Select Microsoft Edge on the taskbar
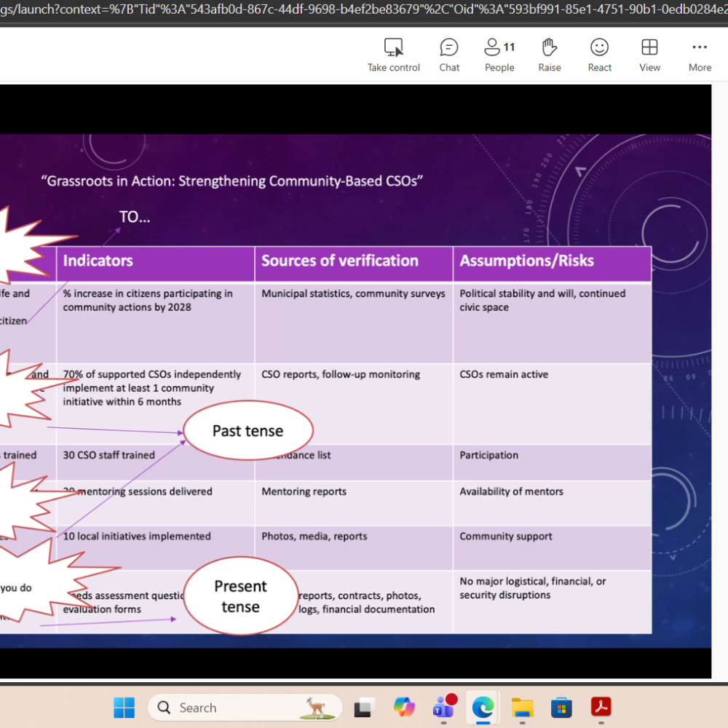Image resolution: width=728 pixels, height=728 pixels. (482, 707)
